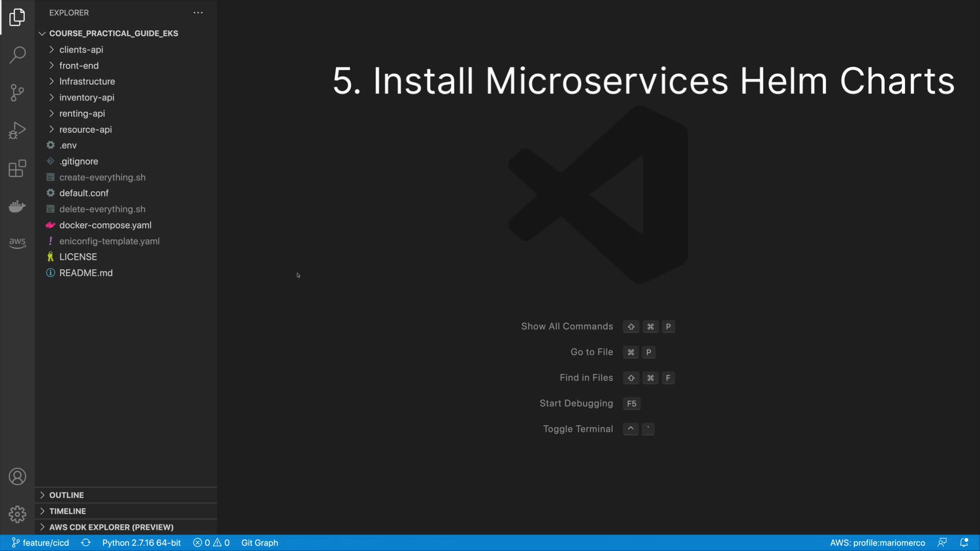The width and height of the screenshot is (980, 551).
Task: Open the AWS toolkit panel
Action: pos(17,243)
